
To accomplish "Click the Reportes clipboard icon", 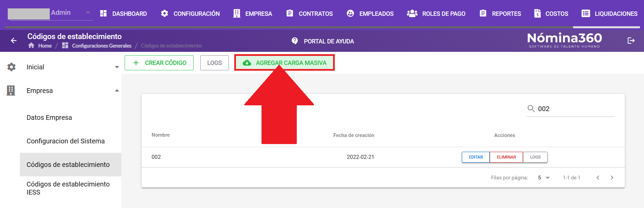I will click(483, 13).
